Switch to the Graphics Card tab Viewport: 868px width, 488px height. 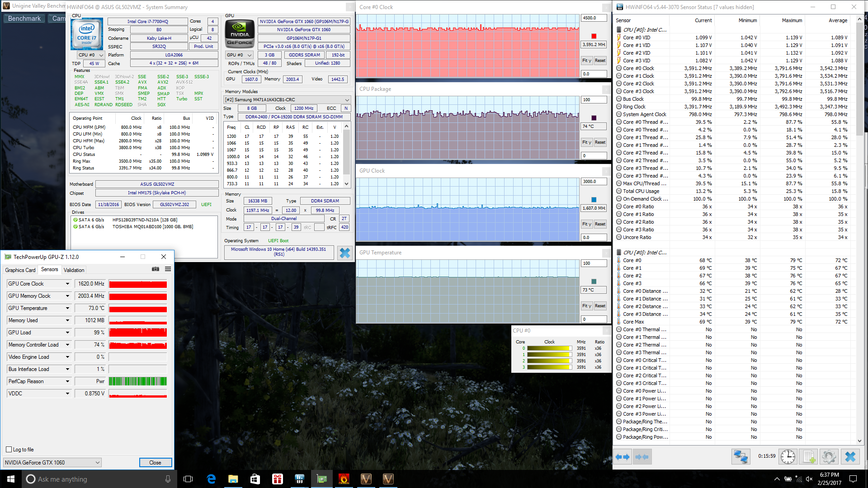(20, 270)
